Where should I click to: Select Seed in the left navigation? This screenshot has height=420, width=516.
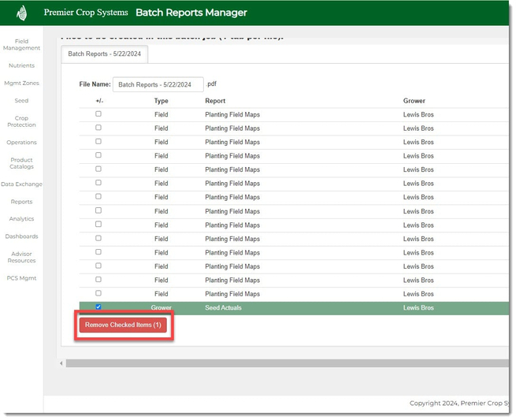pos(22,100)
